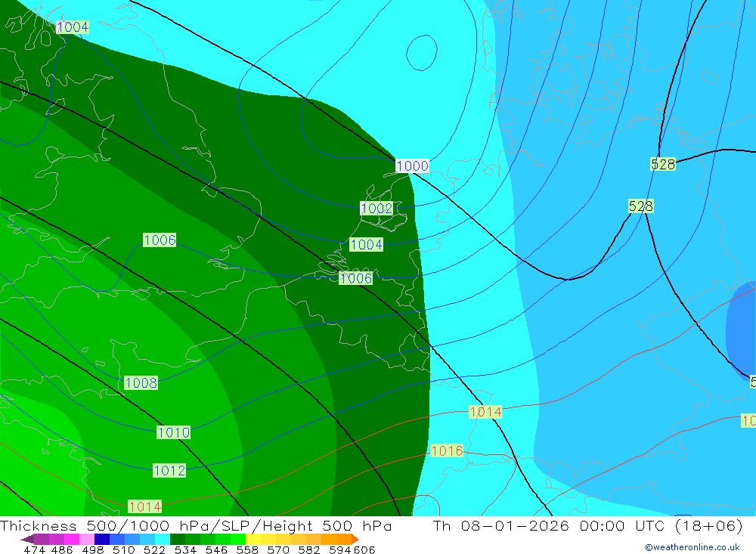756x554 pixels.
Task: Click the orange right arrow end of color scale
Action: click(356, 539)
